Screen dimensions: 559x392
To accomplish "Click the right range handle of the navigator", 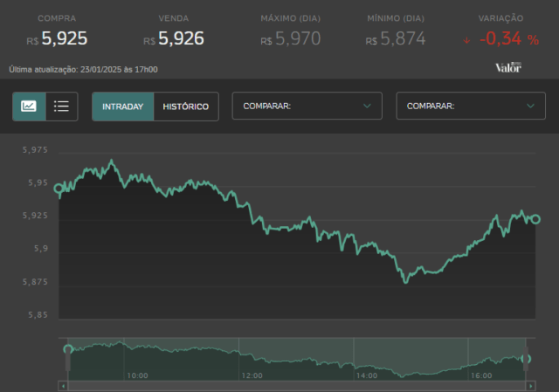I will click(526, 358).
